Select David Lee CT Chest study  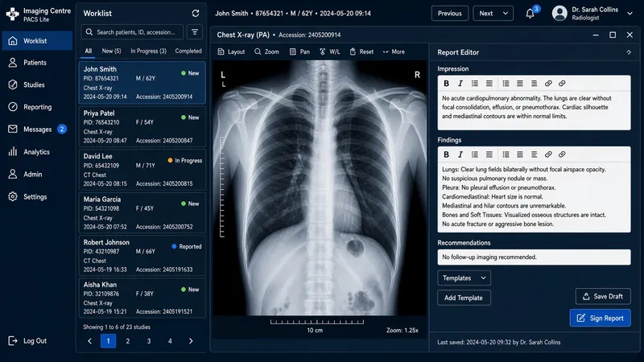click(x=142, y=170)
